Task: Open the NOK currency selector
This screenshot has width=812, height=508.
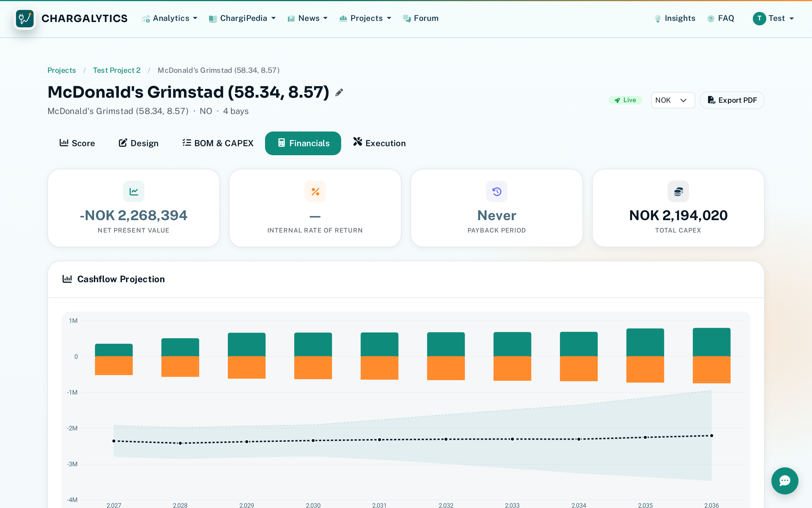Action: (x=673, y=100)
